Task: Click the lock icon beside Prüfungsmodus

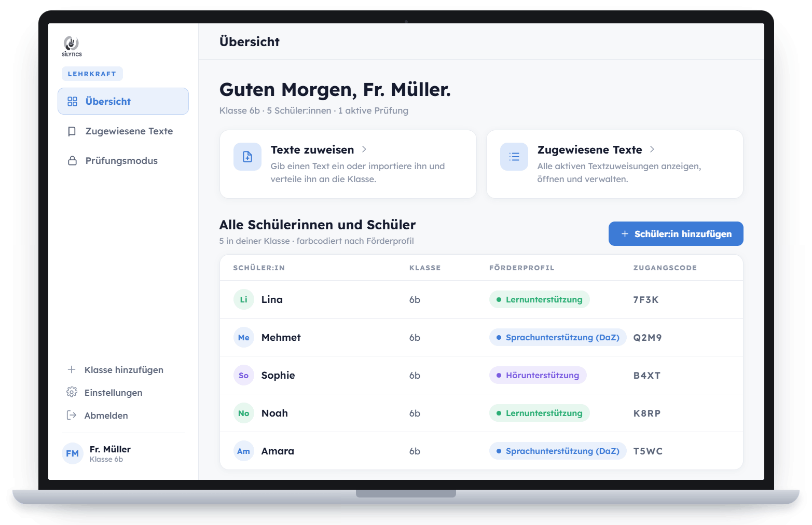Action: coord(72,161)
